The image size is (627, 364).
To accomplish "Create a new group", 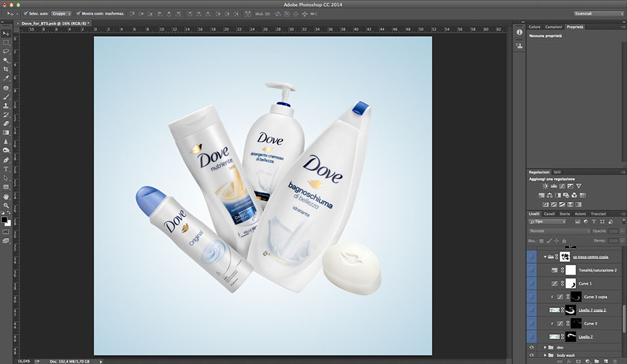I will [x=596, y=361].
